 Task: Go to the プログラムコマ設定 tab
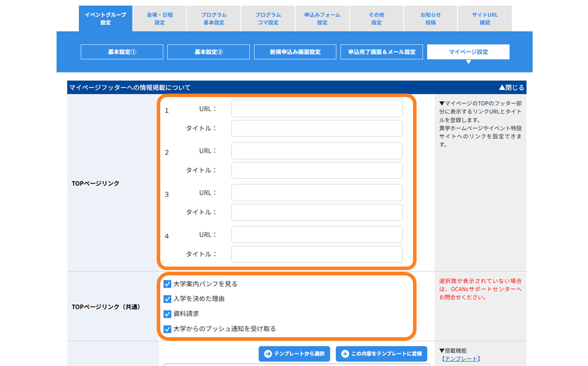pyautogui.click(x=268, y=18)
